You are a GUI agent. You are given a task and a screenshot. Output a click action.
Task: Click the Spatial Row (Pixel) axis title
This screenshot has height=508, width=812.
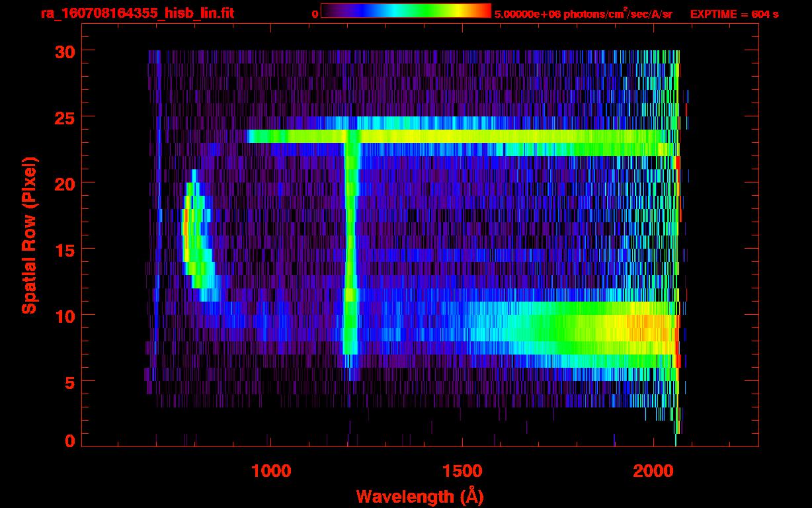click(x=28, y=235)
